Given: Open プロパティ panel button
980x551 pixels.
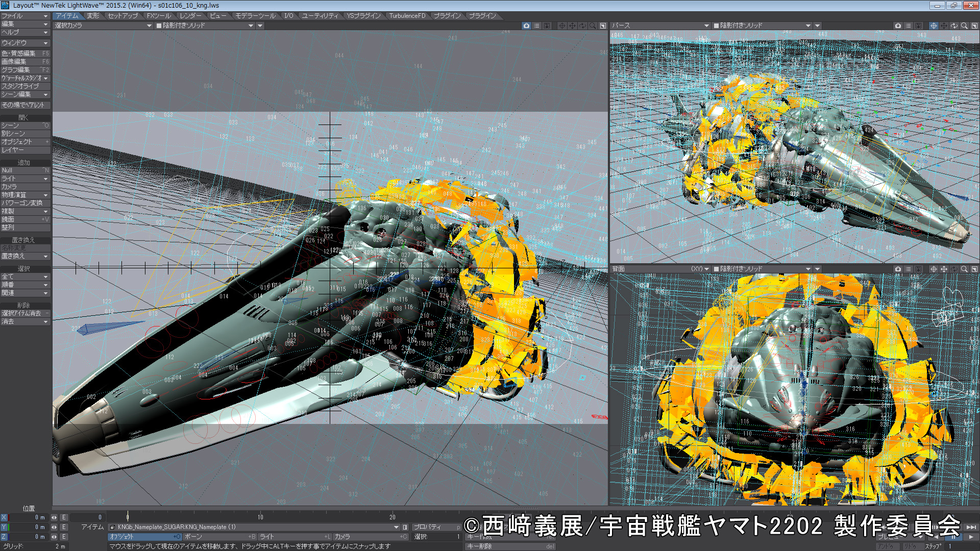Looking at the screenshot, I should tap(436, 527).
